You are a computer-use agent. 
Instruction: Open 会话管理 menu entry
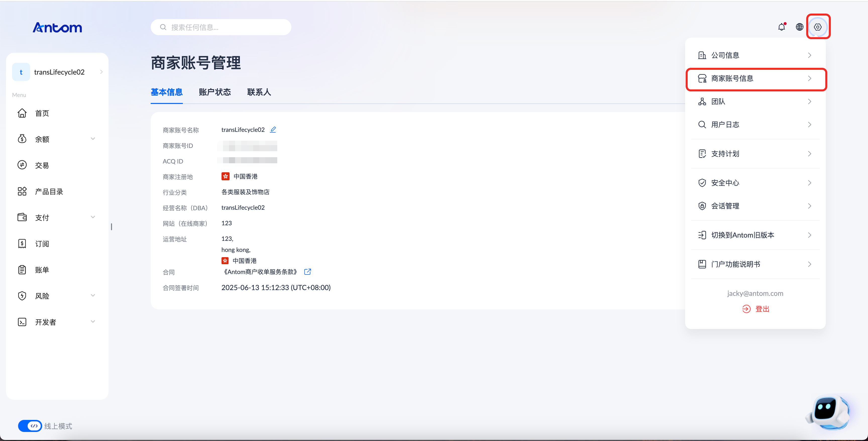tap(755, 206)
